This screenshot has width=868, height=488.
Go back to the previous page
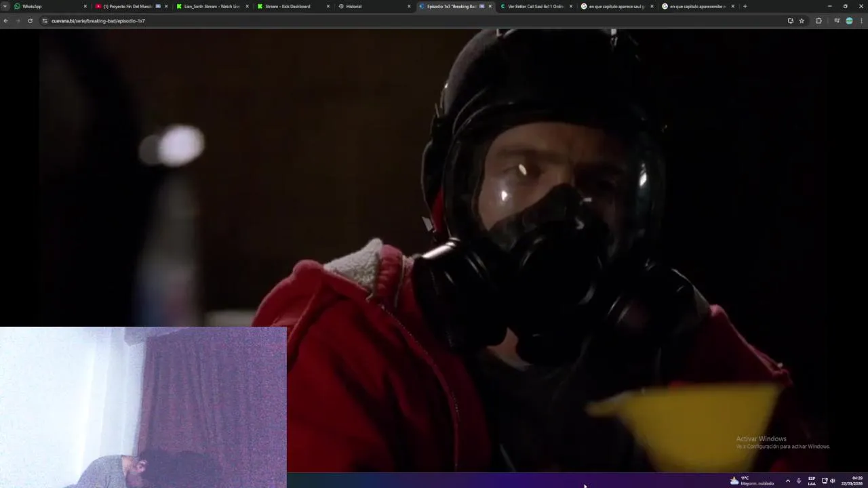click(x=5, y=21)
